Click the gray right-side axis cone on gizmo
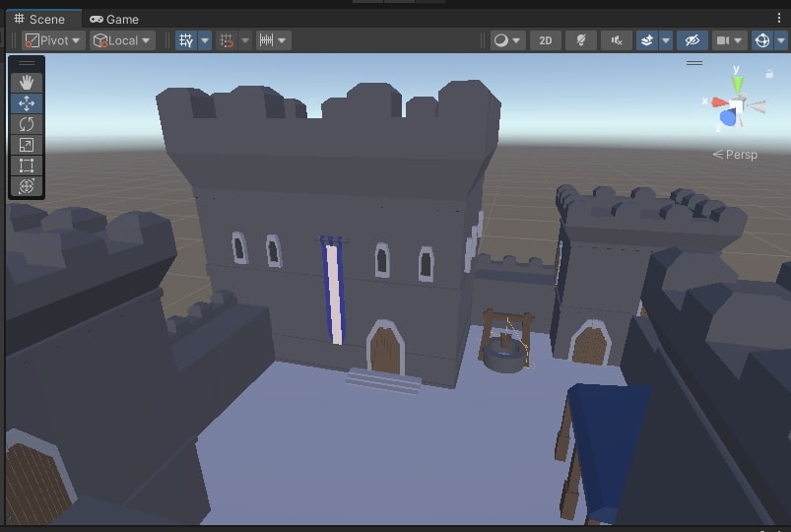The height and width of the screenshot is (532, 791). point(758,106)
